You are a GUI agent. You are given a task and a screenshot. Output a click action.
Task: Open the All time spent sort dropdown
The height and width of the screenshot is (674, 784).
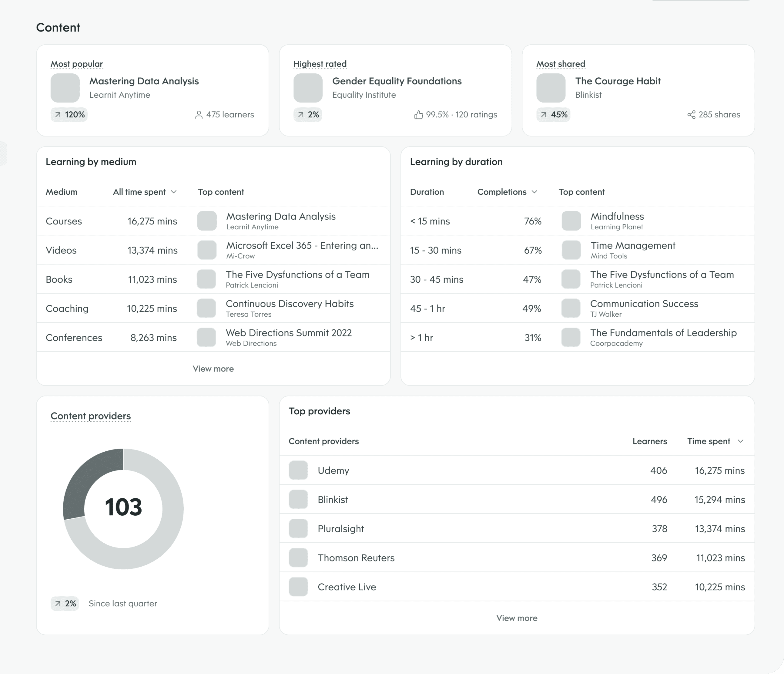click(174, 192)
